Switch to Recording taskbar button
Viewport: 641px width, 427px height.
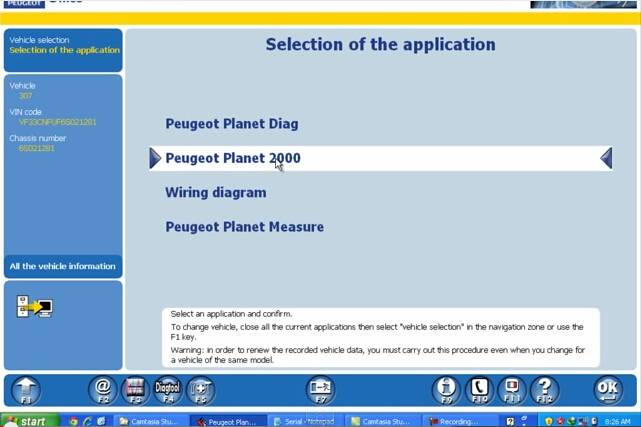[x=459, y=421]
